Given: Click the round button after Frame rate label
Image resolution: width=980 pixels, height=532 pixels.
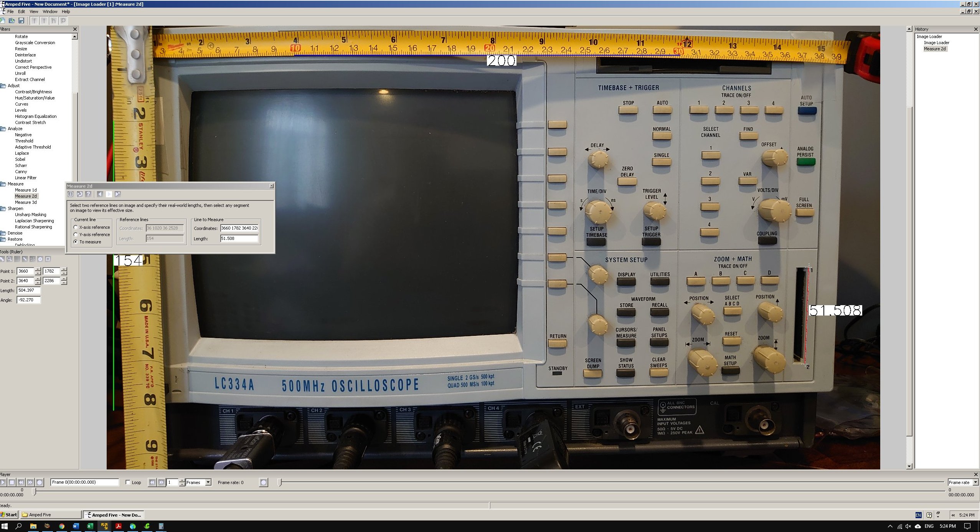Looking at the screenshot, I should coord(263,482).
